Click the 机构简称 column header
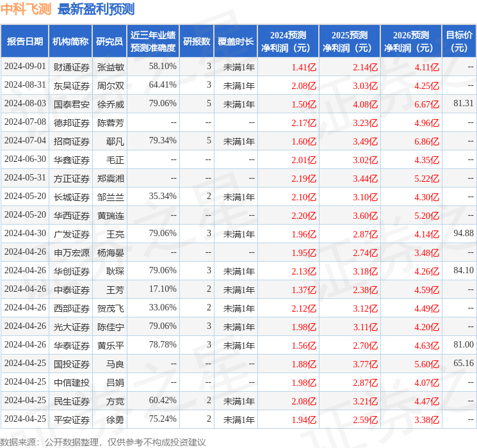 pos(70,42)
